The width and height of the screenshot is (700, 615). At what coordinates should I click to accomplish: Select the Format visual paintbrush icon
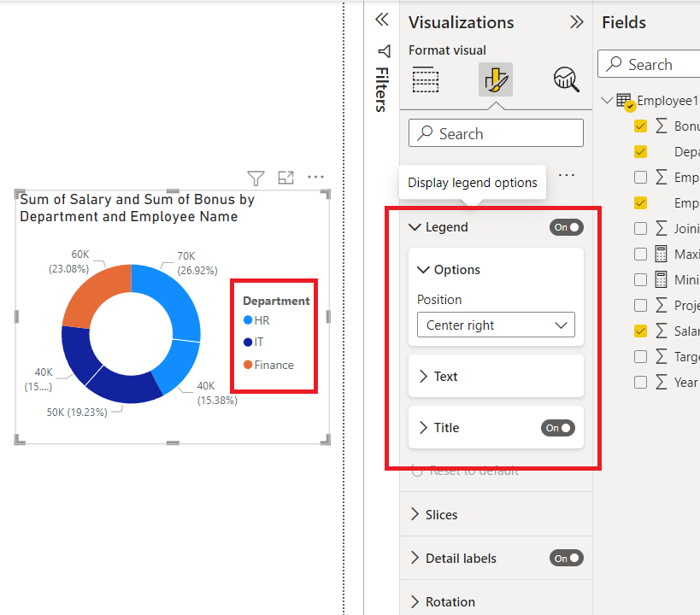point(496,79)
